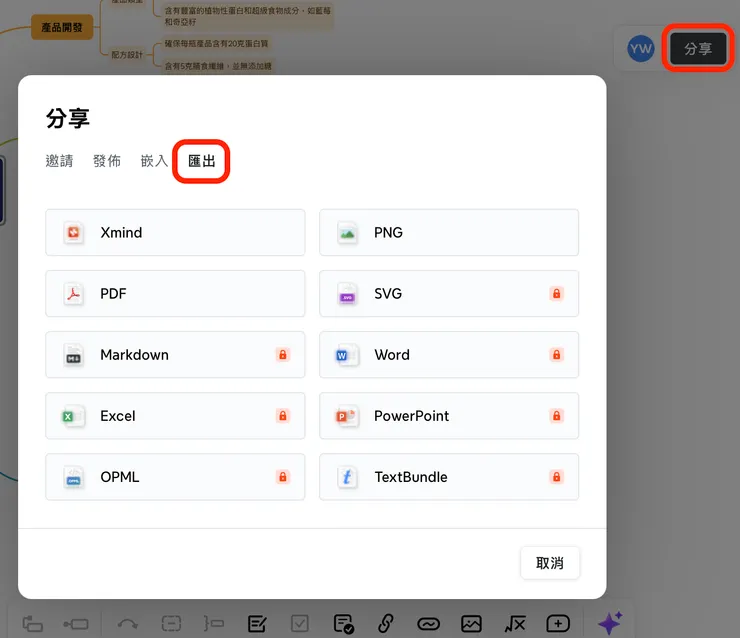Viewport: 740px width, 638px height.
Task: Choose the SVG export option
Action: pos(449,294)
